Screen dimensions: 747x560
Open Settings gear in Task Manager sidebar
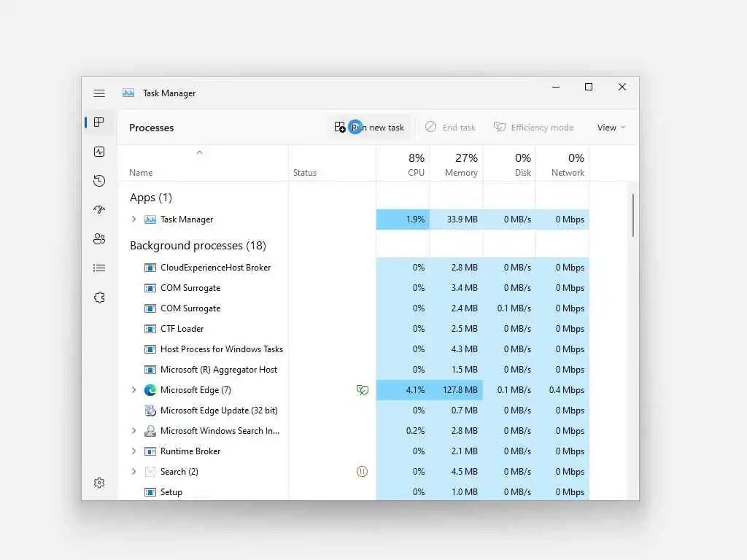(99, 483)
